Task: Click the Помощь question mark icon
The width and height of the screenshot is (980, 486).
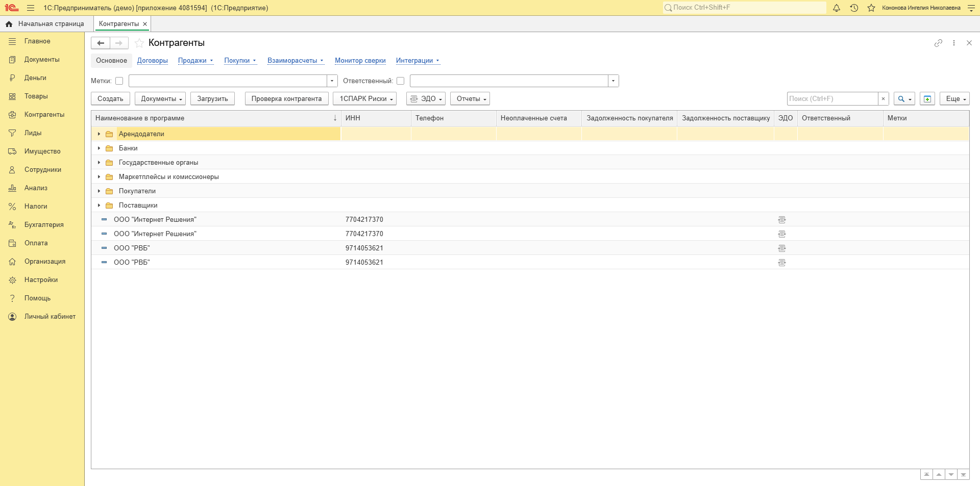Action: 12,298
